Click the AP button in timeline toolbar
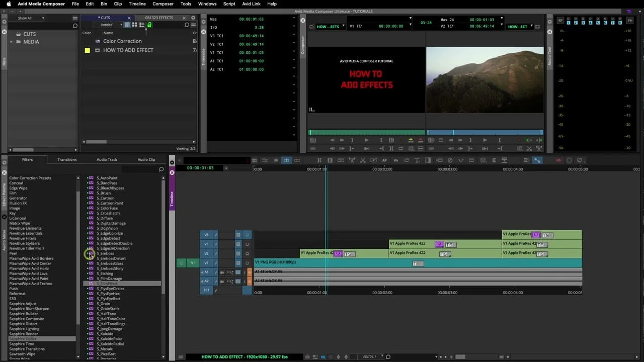This screenshot has height=362, width=644. pyautogui.click(x=384, y=160)
